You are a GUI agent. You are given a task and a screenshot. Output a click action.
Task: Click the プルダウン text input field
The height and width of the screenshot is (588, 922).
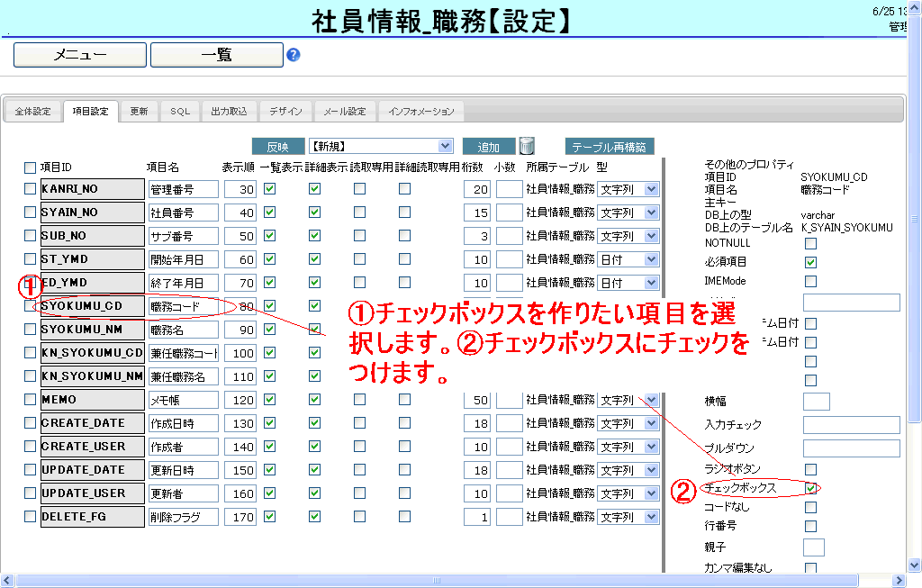[x=851, y=448]
